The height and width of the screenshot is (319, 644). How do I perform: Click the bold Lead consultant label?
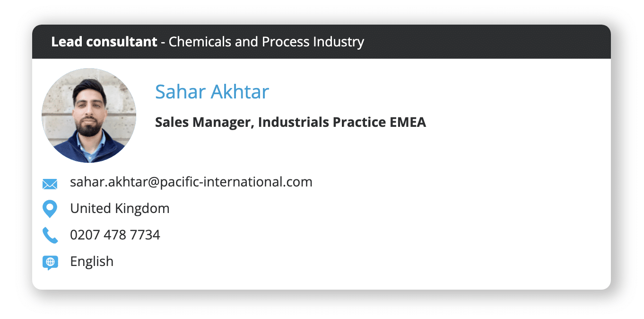104,42
